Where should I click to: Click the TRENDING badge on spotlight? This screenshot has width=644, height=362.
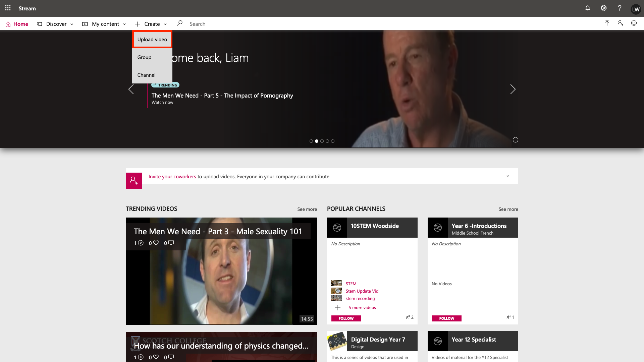tap(165, 85)
